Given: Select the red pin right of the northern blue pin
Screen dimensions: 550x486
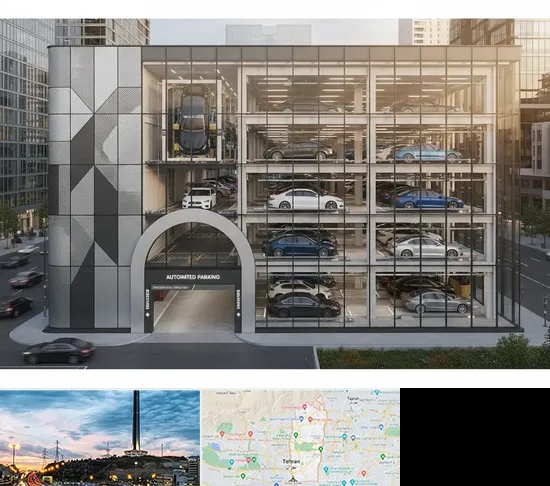Looking at the screenshot, I should [x=310, y=419].
